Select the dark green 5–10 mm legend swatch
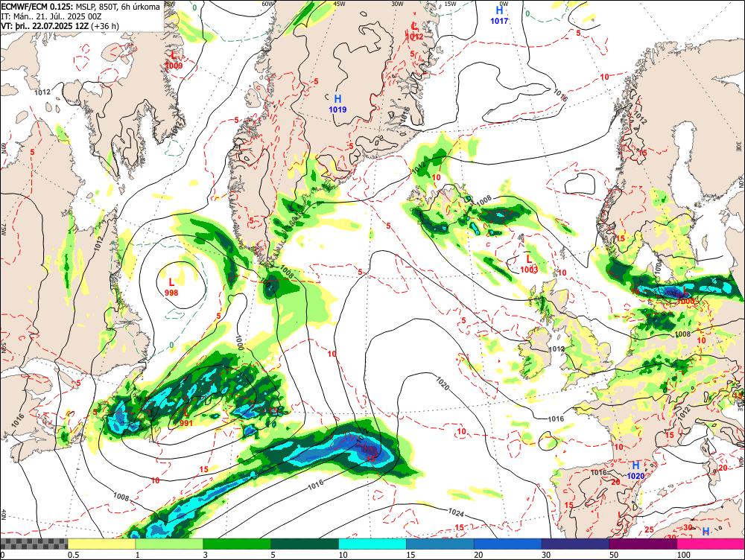This screenshot has height=560, width=745. coord(304,544)
